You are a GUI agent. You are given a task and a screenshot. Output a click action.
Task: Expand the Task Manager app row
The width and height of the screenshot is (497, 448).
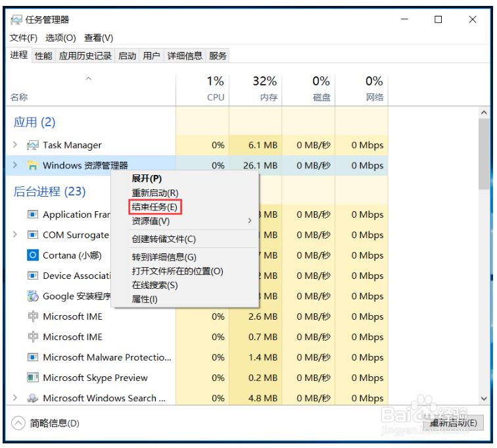pos(15,145)
